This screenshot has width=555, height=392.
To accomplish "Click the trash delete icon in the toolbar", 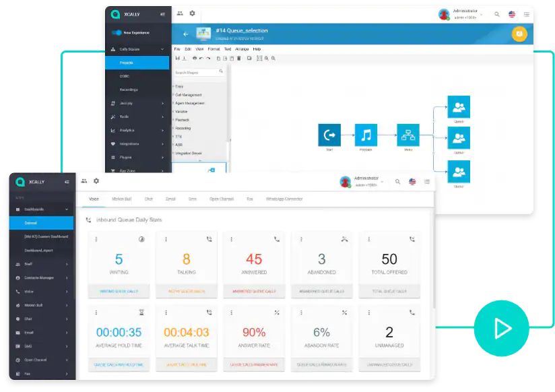I will tap(238, 57).
